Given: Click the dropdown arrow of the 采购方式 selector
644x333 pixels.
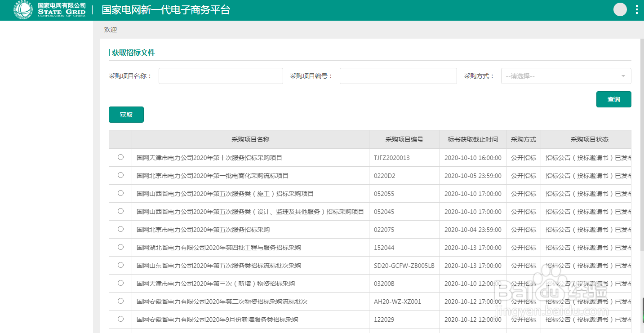Looking at the screenshot, I should (x=623, y=75).
